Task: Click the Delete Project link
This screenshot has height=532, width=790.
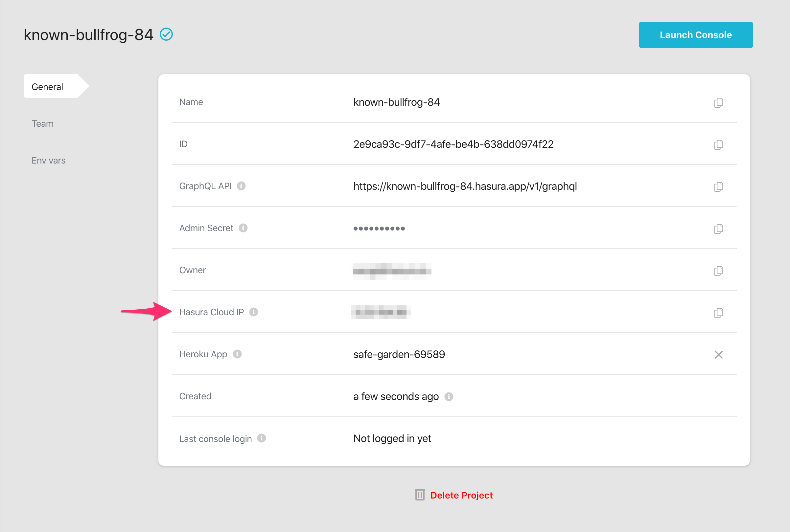Action: point(453,495)
